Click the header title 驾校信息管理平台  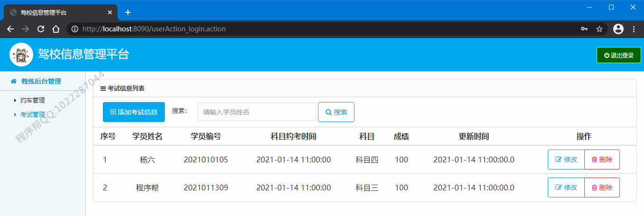click(x=83, y=55)
